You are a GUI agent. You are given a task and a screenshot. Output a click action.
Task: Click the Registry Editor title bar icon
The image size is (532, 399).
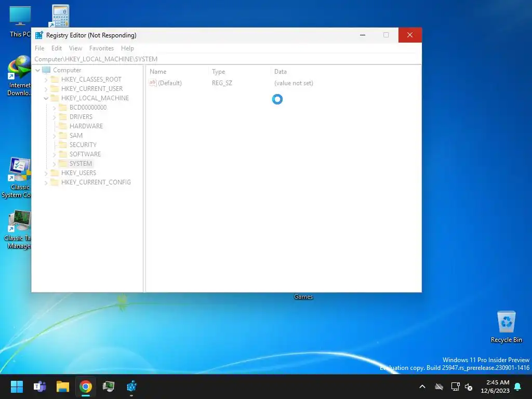(39, 35)
